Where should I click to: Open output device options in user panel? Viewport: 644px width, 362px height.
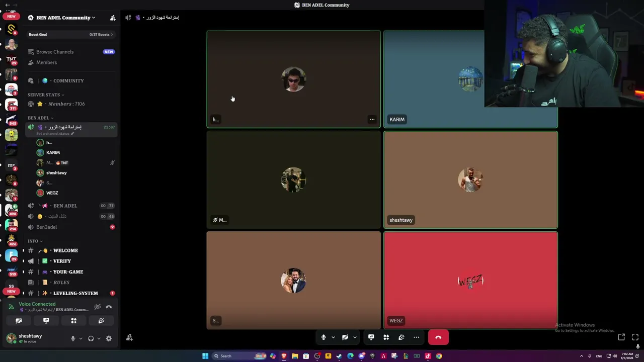99,338
